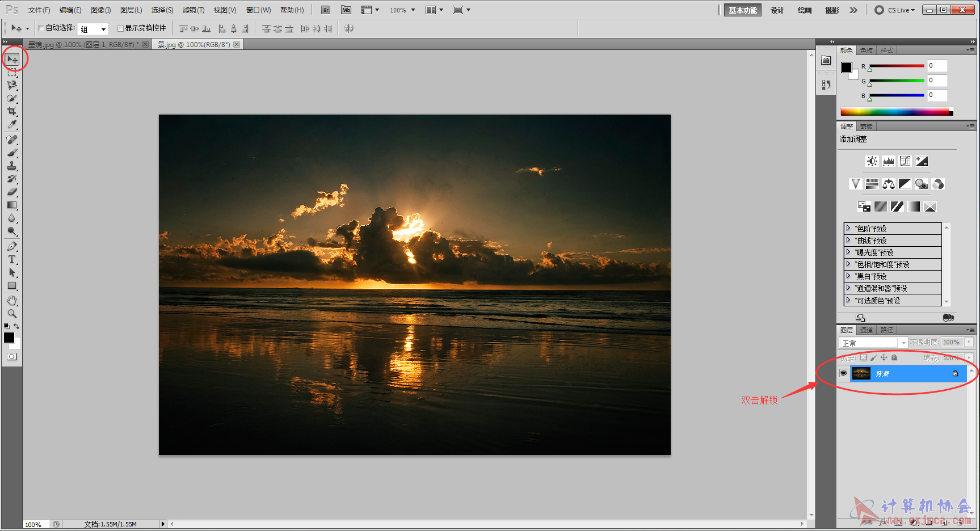This screenshot has height=531, width=980.
Task: Open the 正常 blend mode dropdown
Action: (873, 343)
